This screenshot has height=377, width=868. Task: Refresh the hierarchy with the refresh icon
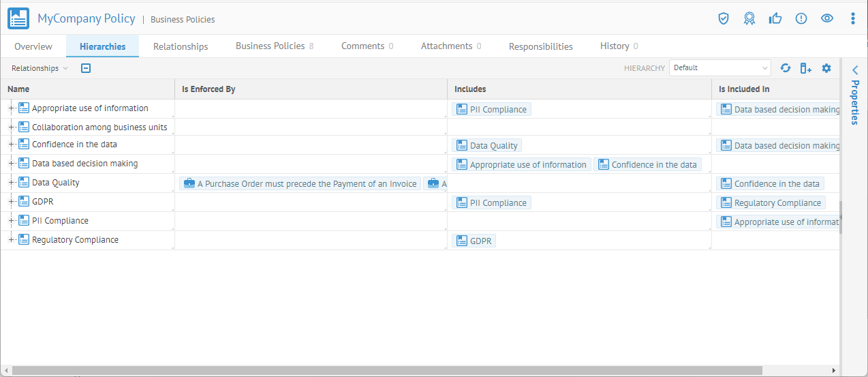[x=786, y=68]
